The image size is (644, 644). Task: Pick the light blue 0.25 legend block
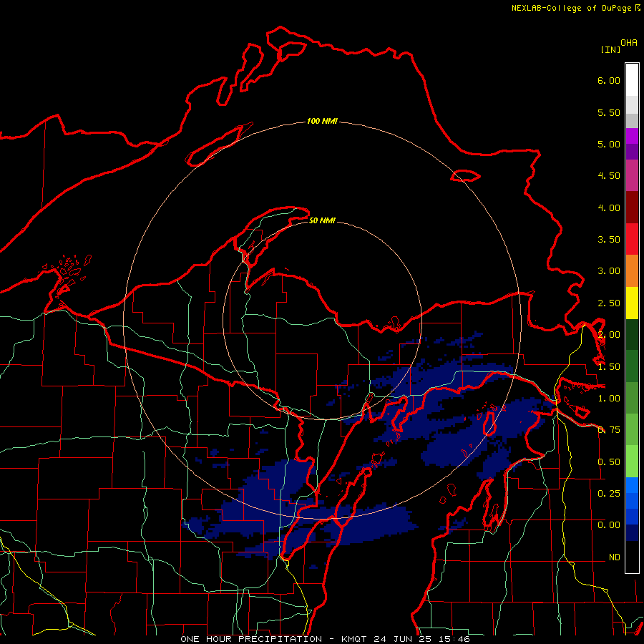pyautogui.click(x=632, y=485)
